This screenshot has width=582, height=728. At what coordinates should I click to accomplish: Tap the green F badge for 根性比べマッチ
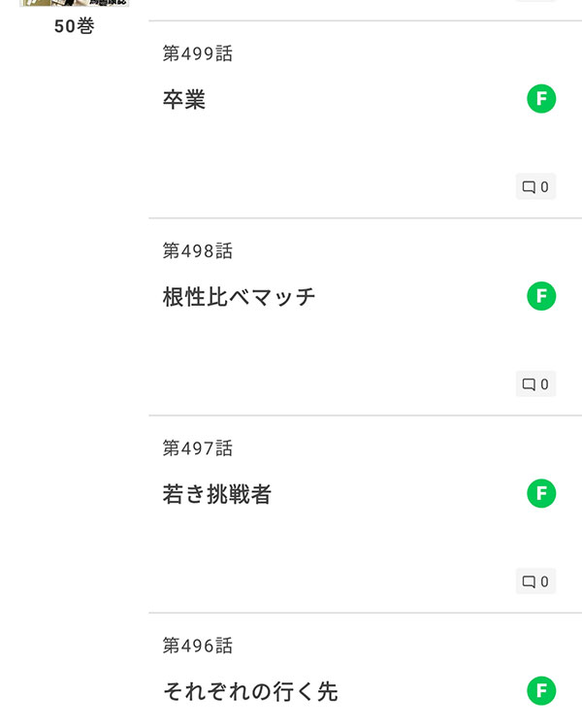(x=541, y=296)
